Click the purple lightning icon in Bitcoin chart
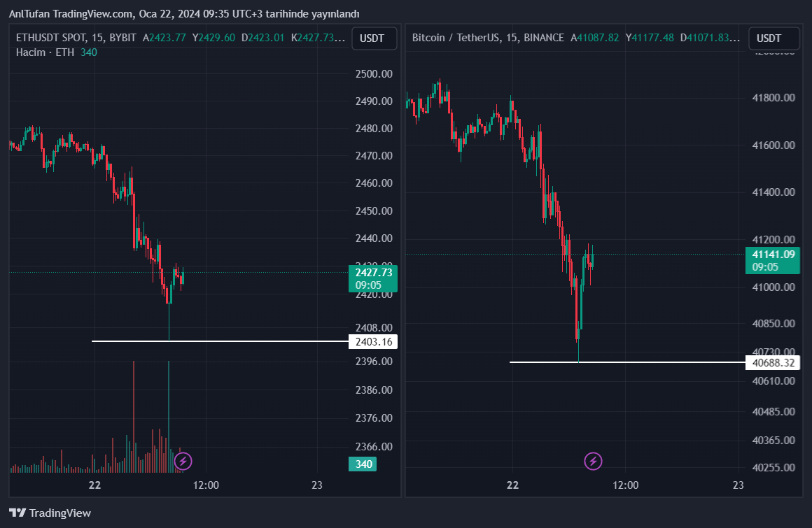 point(593,461)
